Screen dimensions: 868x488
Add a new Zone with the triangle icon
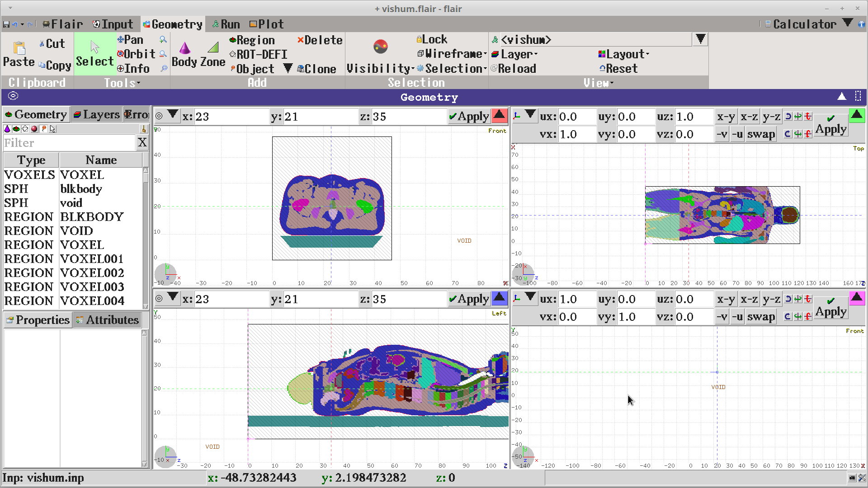pyautogui.click(x=213, y=54)
